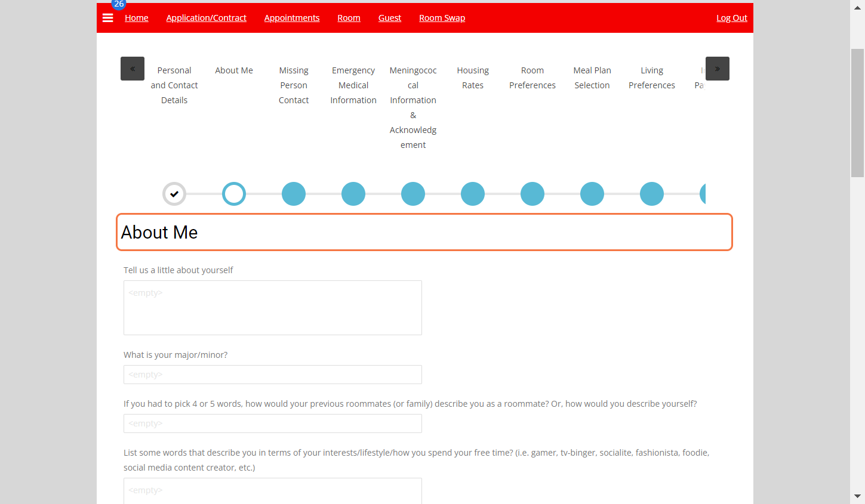Click the Housing Rates step circle
The width and height of the screenshot is (865, 504).
(473, 194)
